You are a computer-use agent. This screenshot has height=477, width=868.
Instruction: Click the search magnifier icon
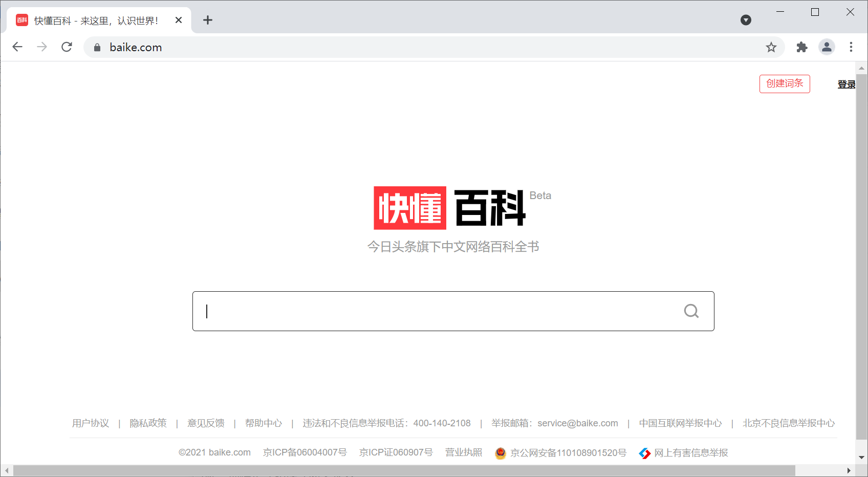[x=691, y=311]
